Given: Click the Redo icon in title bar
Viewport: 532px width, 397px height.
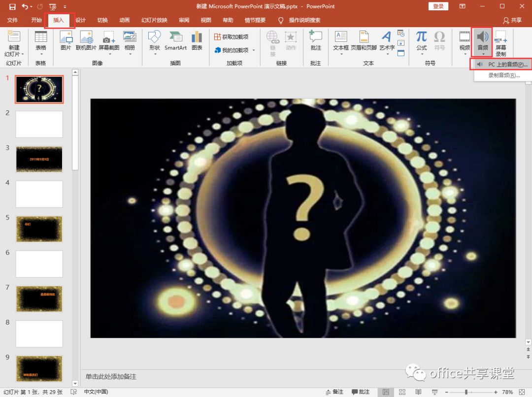Looking at the screenshot, I should click(40, 6).
